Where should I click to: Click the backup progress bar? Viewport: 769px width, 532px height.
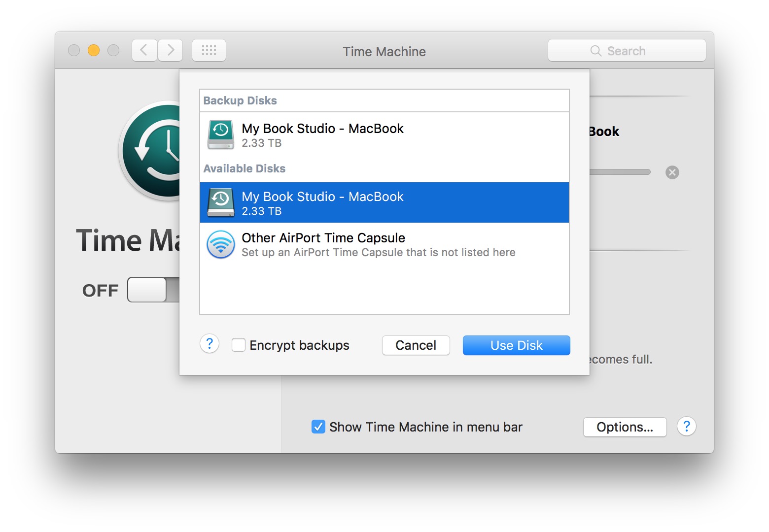620,172
